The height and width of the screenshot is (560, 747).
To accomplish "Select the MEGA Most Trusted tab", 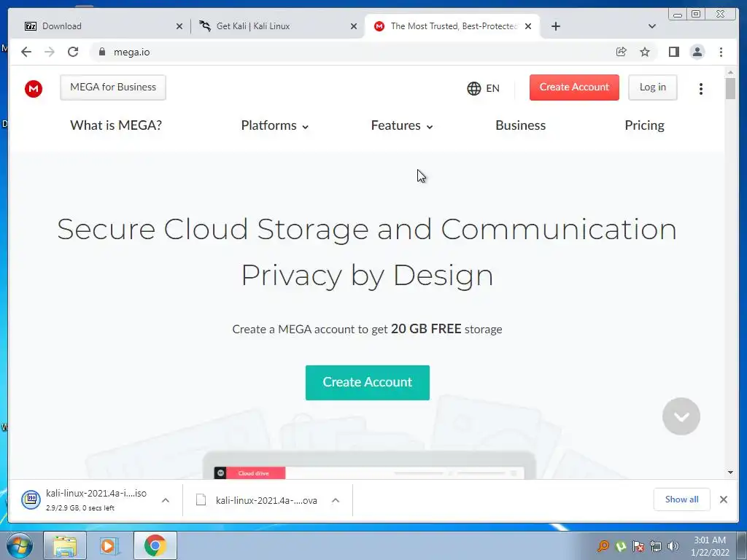I will click(452, 26).
